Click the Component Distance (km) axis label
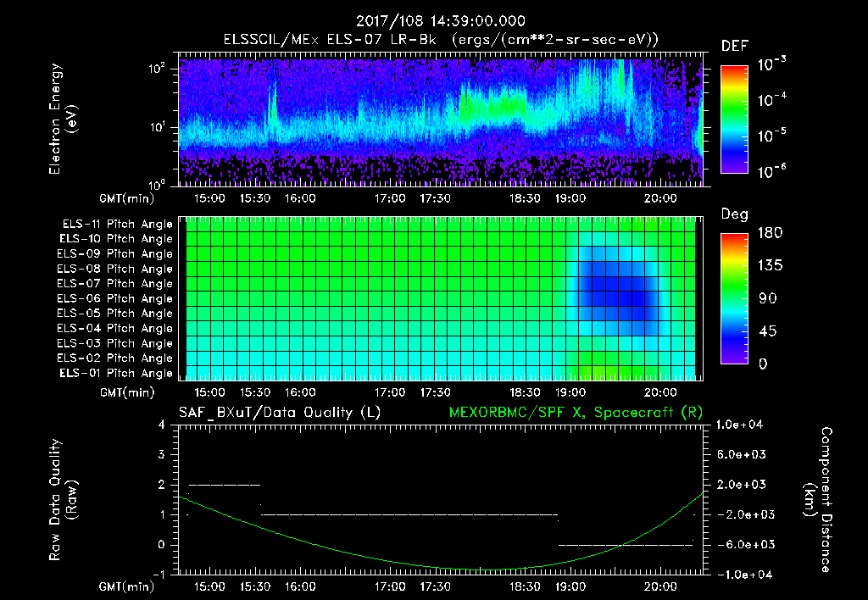 (x=818, y=500)
